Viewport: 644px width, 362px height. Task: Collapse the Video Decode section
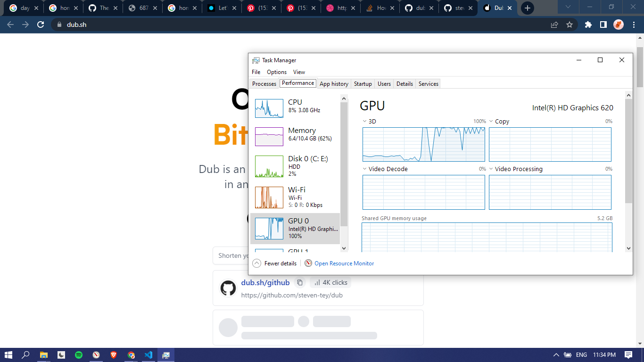(364, 169)
